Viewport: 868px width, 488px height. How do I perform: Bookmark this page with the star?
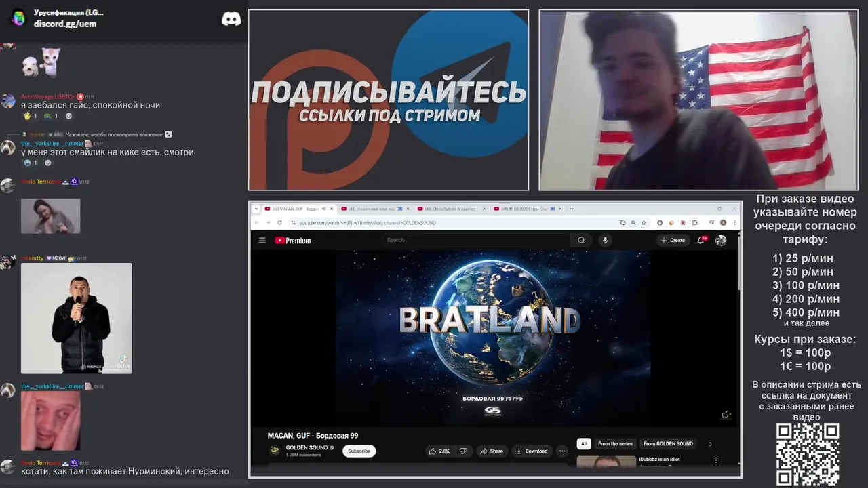pos(644,222)
